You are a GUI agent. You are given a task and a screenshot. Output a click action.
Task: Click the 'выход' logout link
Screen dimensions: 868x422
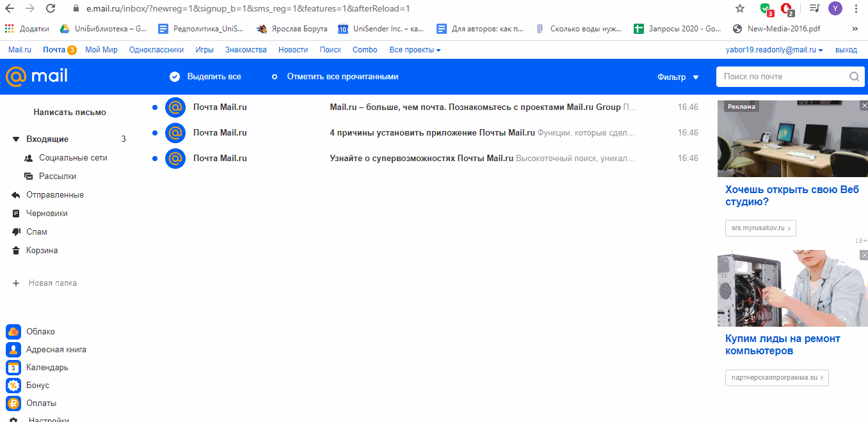click(846, 50)
